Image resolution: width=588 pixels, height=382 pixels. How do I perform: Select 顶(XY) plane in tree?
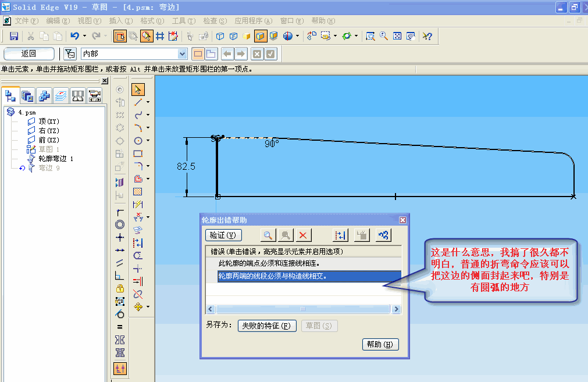[49, 122]
